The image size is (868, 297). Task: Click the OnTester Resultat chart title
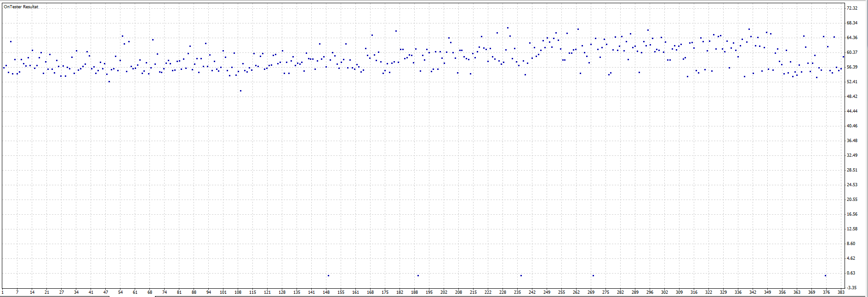21,7
